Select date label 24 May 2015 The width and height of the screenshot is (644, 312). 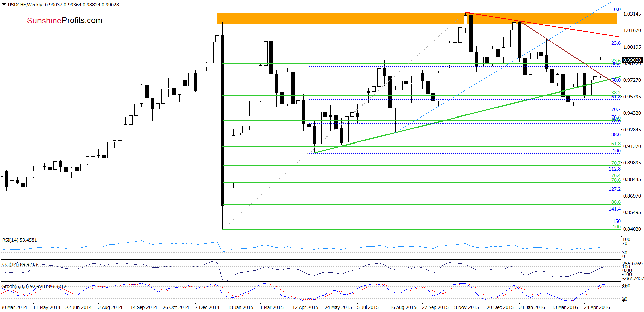coord(338,307)
